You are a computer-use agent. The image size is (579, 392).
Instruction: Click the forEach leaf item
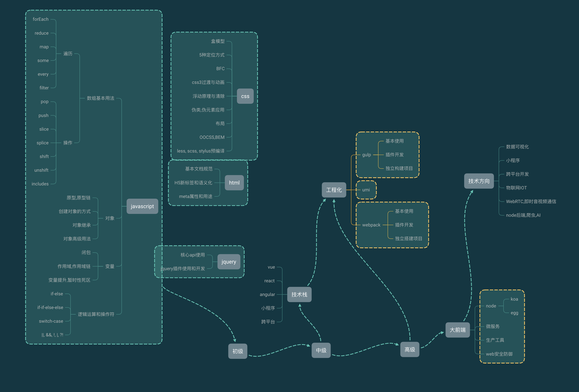point(41,19)
